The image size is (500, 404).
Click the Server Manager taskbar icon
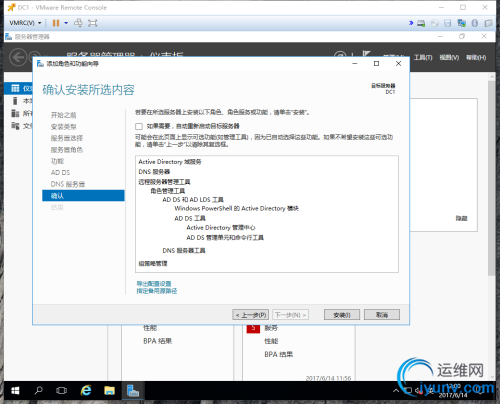[x=133, y=390]
